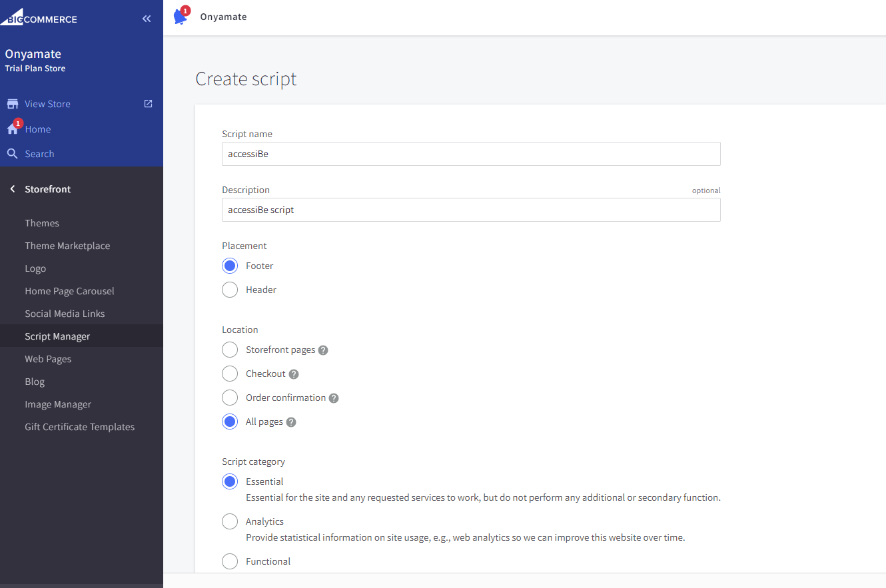Navigate to Web Pages
Screen dimensions: 886x588
48,358
